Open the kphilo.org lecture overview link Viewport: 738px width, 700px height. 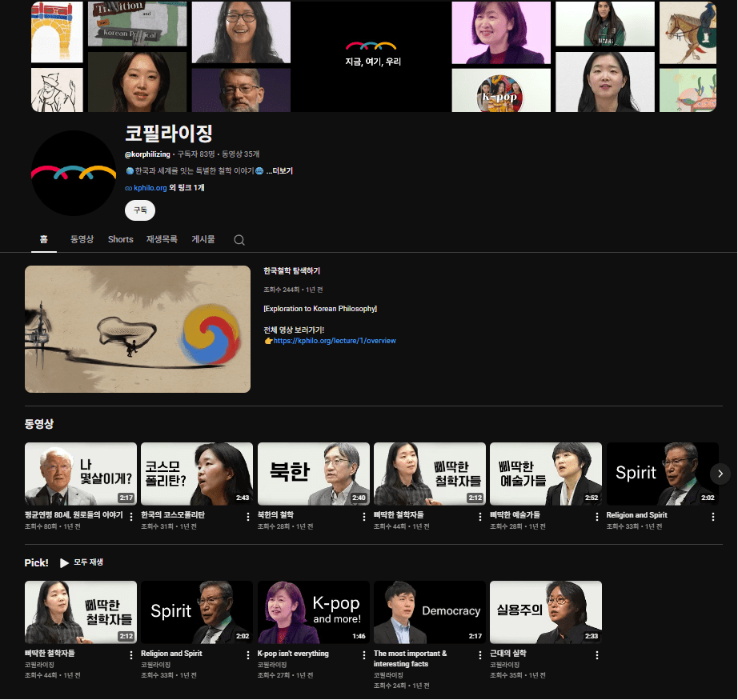click(x=335, y=341)
